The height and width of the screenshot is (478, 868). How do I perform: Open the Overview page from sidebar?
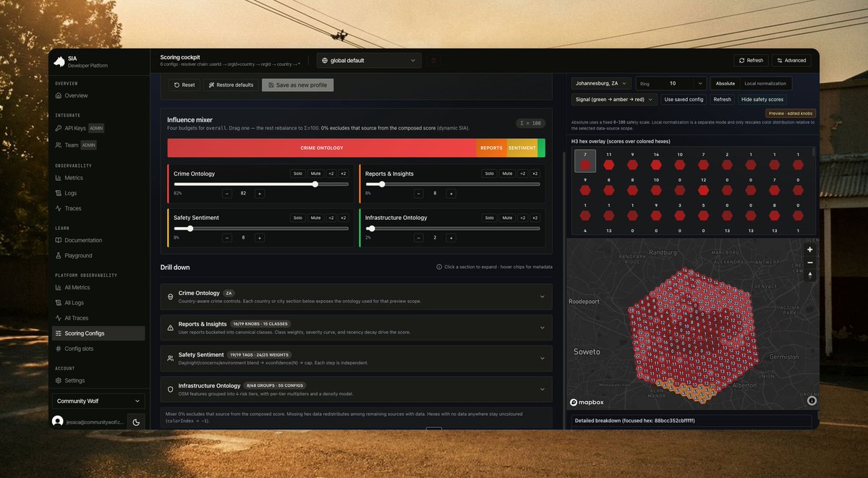[x=97, y=95]
